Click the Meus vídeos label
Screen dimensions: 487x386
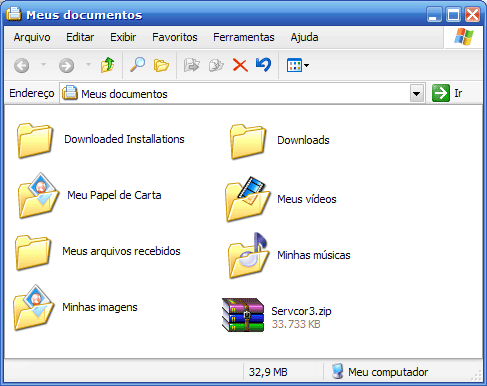click(307, 199)
